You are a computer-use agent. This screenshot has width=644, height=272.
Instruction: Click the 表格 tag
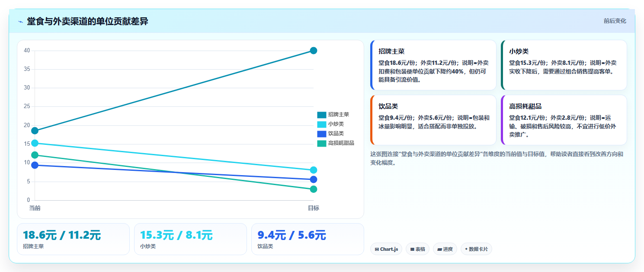417,249
